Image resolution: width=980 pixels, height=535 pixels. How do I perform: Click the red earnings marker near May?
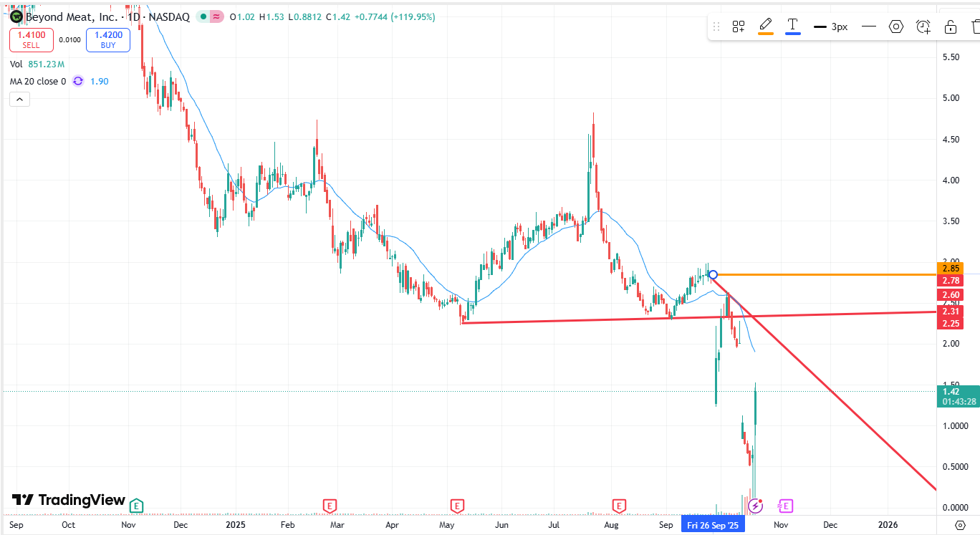pos(457,506)
